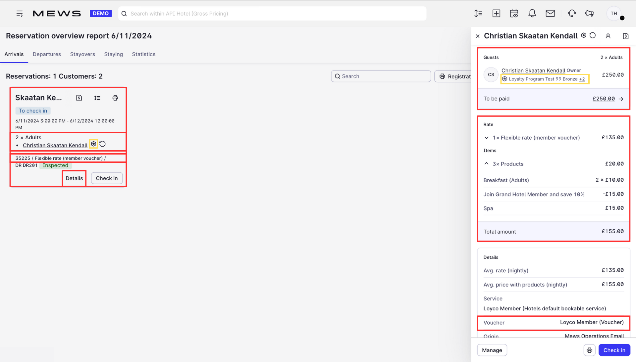Click the To check in status badge

point(33,111)
